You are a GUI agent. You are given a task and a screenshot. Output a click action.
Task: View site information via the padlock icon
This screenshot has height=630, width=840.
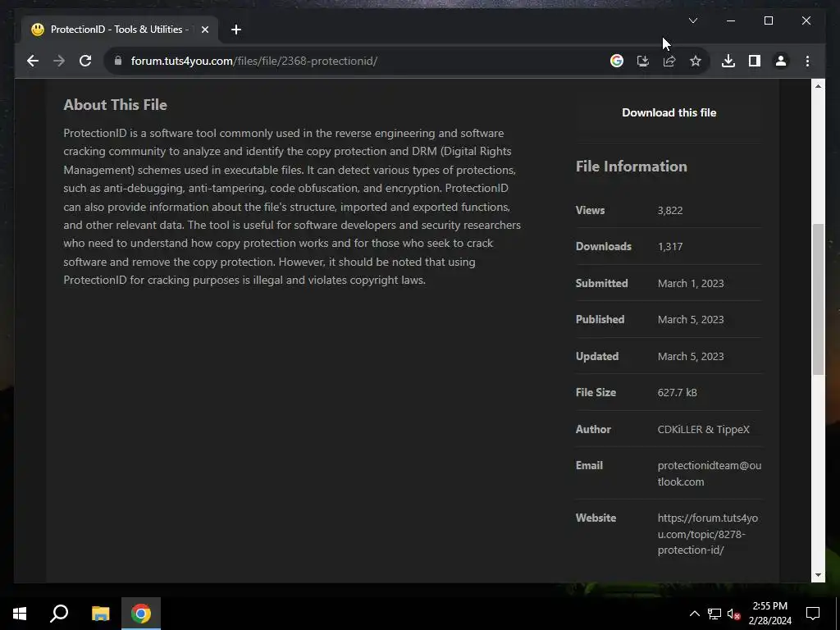click(x=118, y=61)
